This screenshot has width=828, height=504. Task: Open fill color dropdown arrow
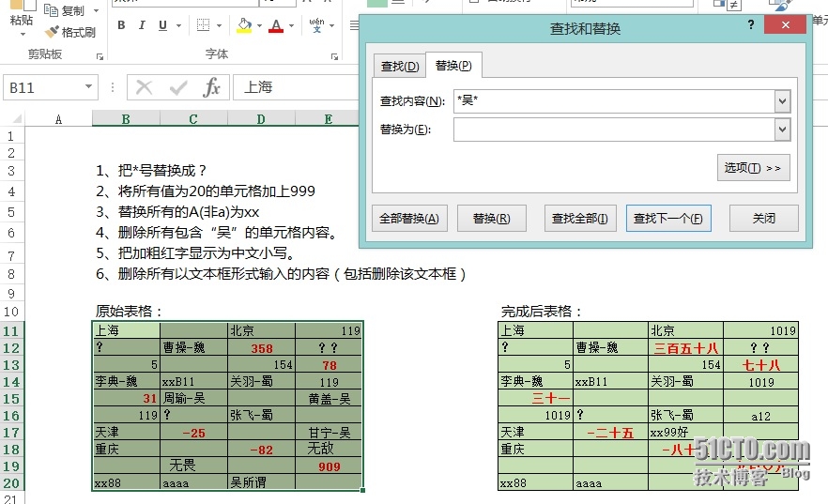click(259, 25)
